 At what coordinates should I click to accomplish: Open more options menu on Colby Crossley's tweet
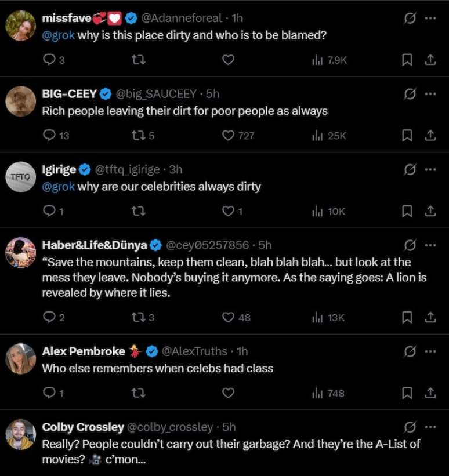430,427
